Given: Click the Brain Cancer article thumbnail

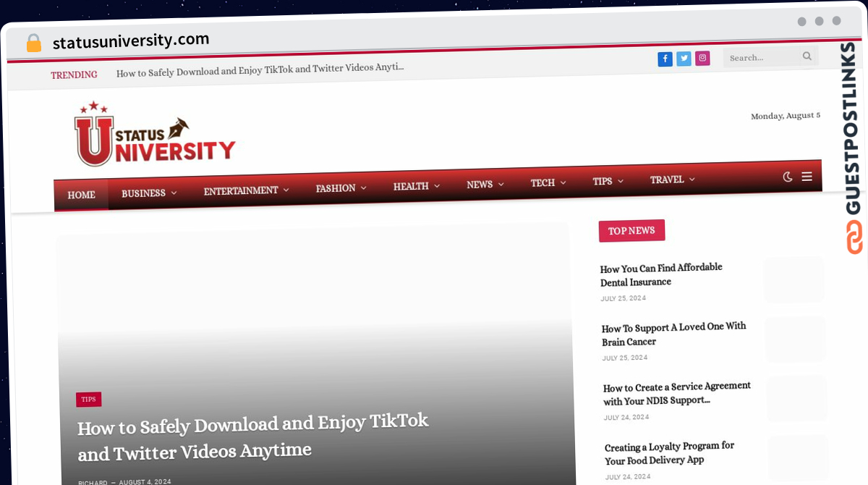Looking at the screenshot, I should 796,339.
